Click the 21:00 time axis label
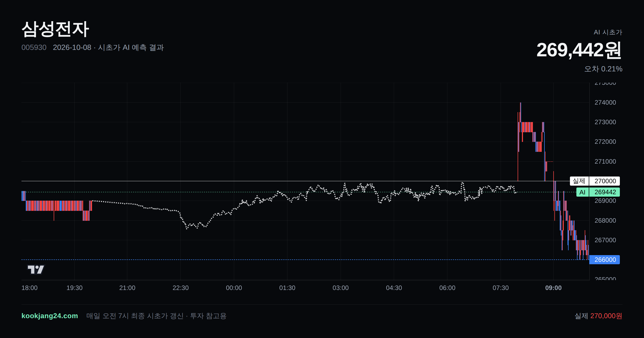 (x=127, y=288)
